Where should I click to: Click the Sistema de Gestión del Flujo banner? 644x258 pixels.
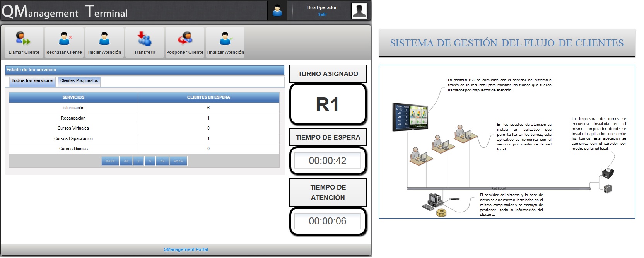(507, 43)
